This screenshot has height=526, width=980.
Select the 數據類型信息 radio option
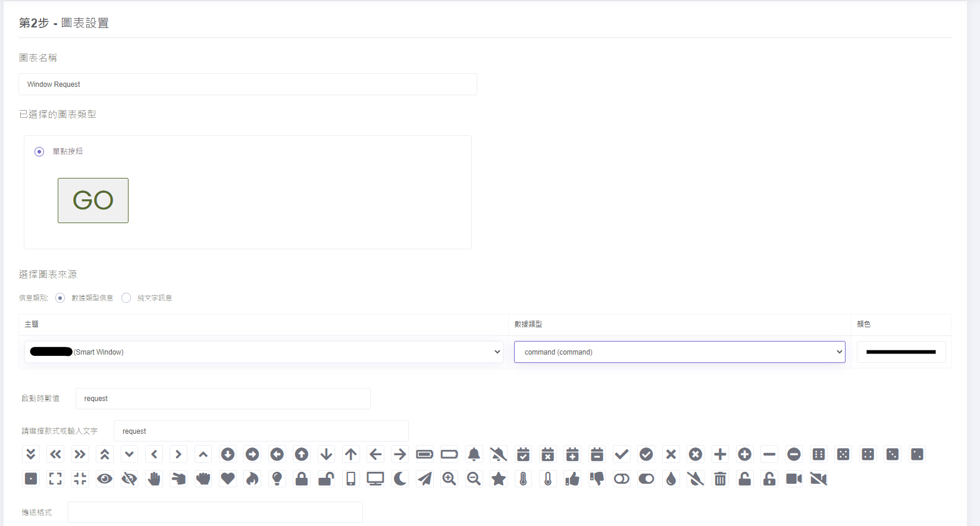[x=60, y=298]
